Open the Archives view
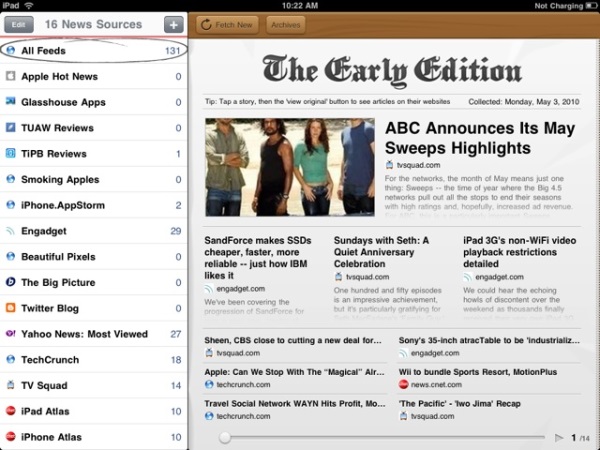This screenshot has width=600, height=450. (x=285, y=24)
